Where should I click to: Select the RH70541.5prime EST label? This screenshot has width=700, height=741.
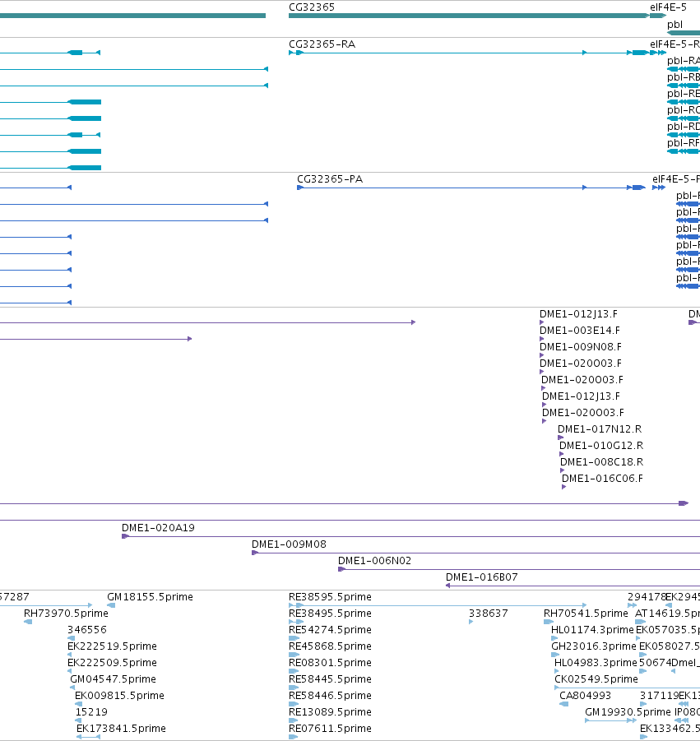click(586, 614)
